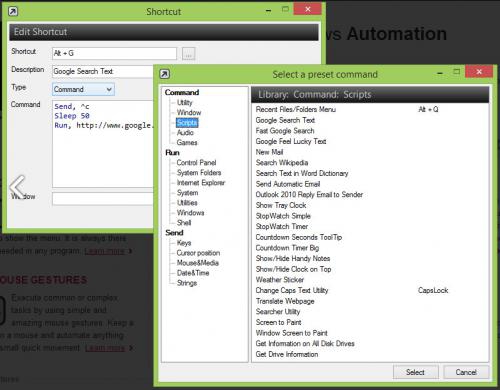Choose Search Text in Word Dictionary
This screenshot has width=500, height=390.
tap(302, 173)
